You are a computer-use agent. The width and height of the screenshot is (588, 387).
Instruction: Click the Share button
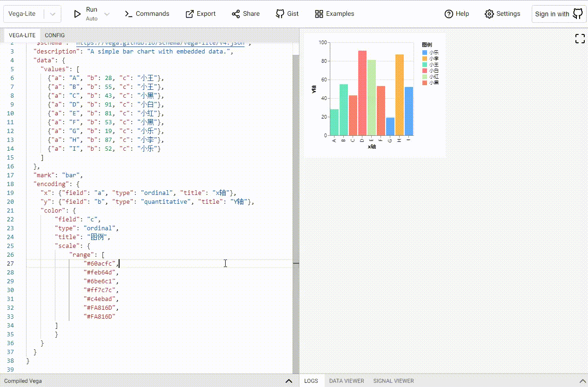click(x=246, y=14)
